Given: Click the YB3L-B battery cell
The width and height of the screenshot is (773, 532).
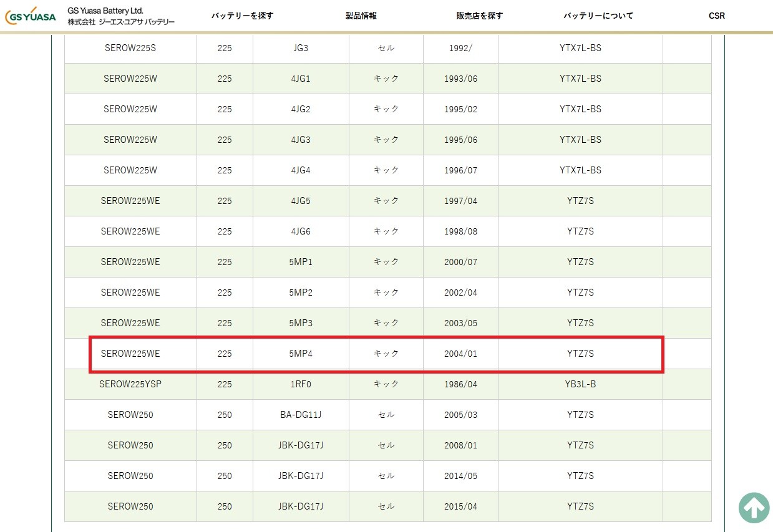Looking at the screenshot, I should (x=580, y=384).
